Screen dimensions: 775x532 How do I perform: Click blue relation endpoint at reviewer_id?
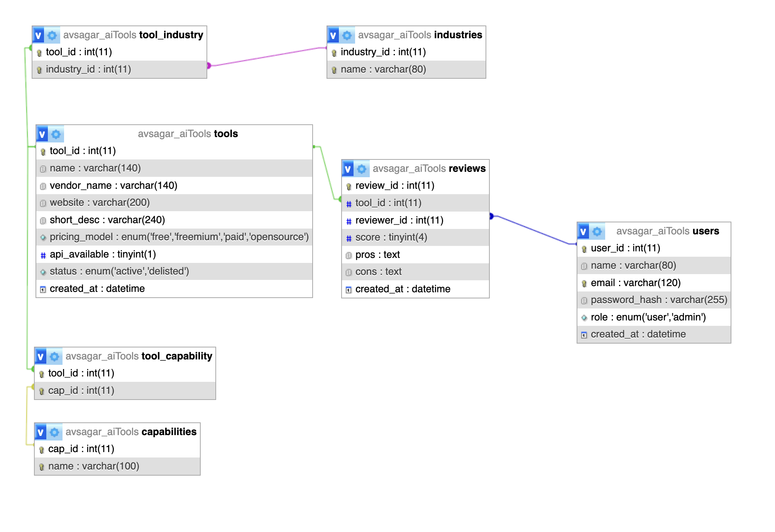491,216
